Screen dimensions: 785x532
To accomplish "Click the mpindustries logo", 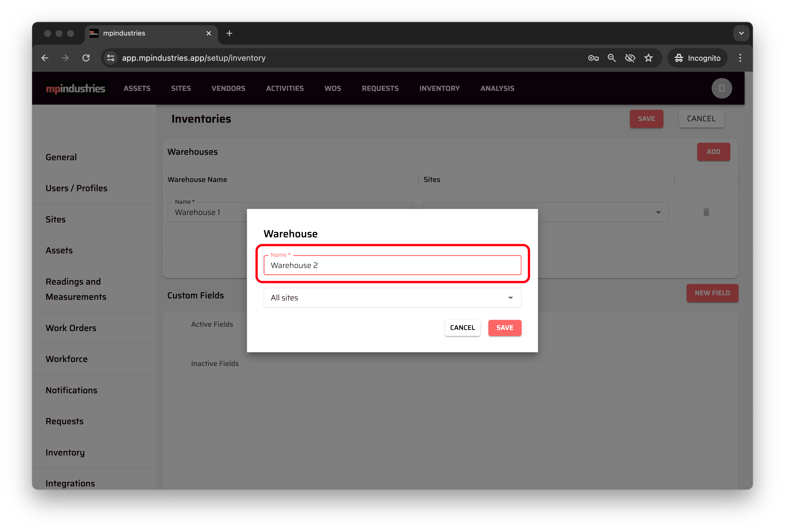I will [75, 89].
